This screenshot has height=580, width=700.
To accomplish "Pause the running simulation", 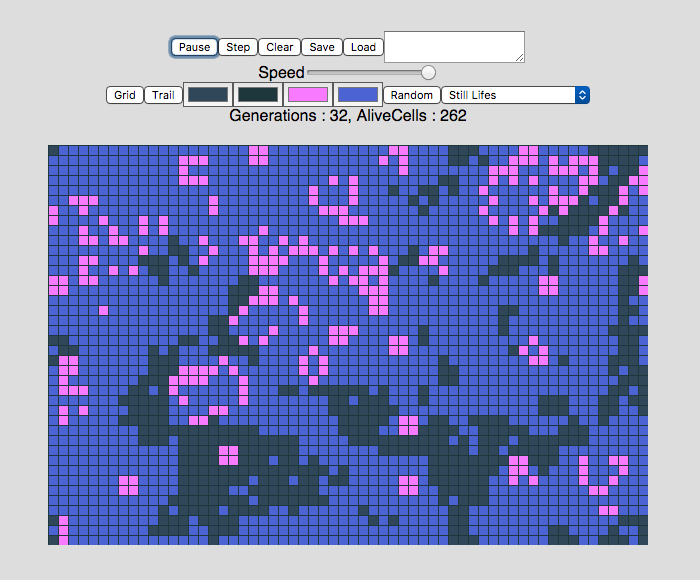I will [194, 47].
